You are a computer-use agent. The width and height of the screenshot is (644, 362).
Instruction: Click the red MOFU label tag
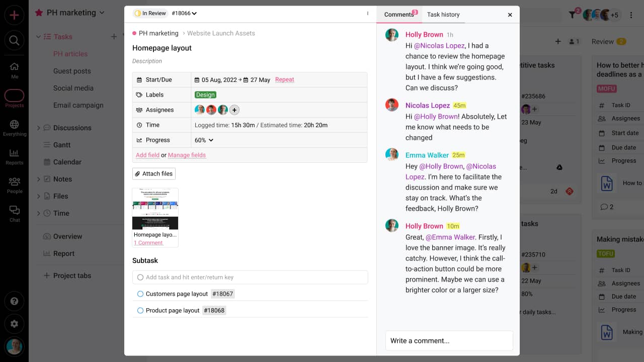click(607, 88)
